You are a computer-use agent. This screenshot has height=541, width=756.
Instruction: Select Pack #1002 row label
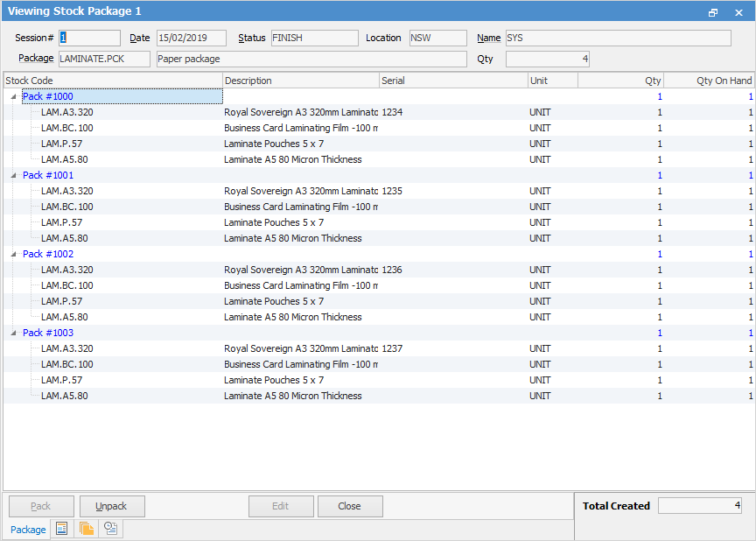coord(48,254)
